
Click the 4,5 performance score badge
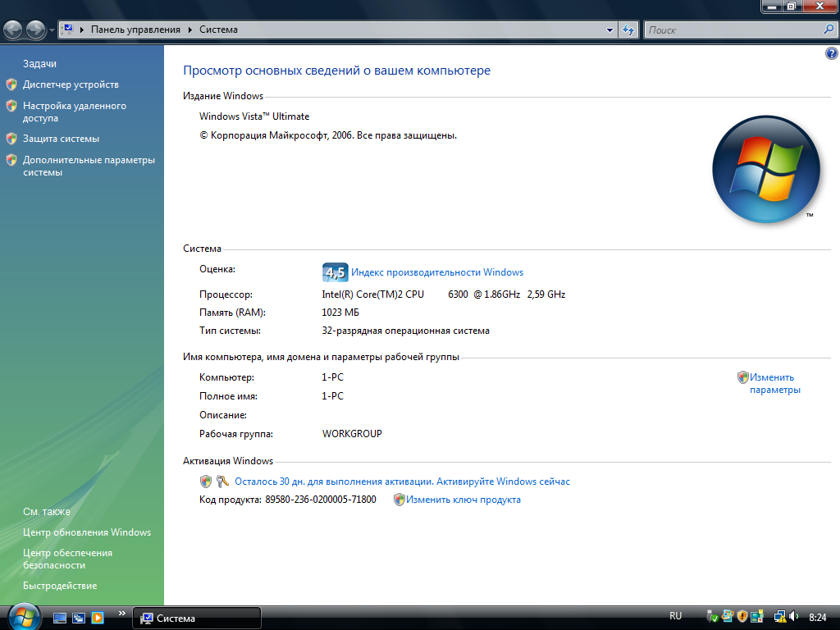[336, 272]
